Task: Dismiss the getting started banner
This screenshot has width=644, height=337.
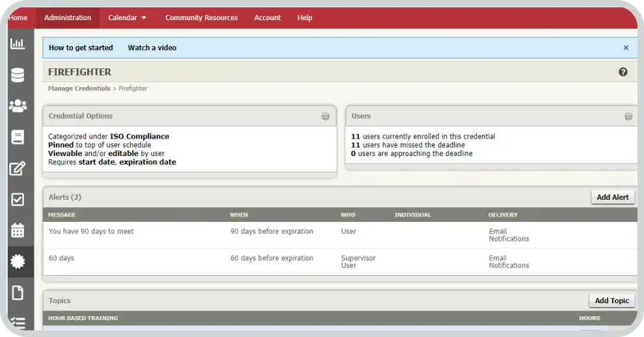Action: tap(626, 47)
